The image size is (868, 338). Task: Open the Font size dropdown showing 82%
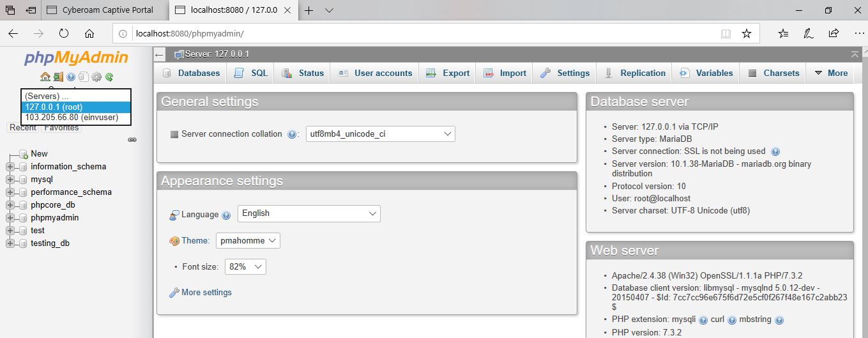click(245, 266)
